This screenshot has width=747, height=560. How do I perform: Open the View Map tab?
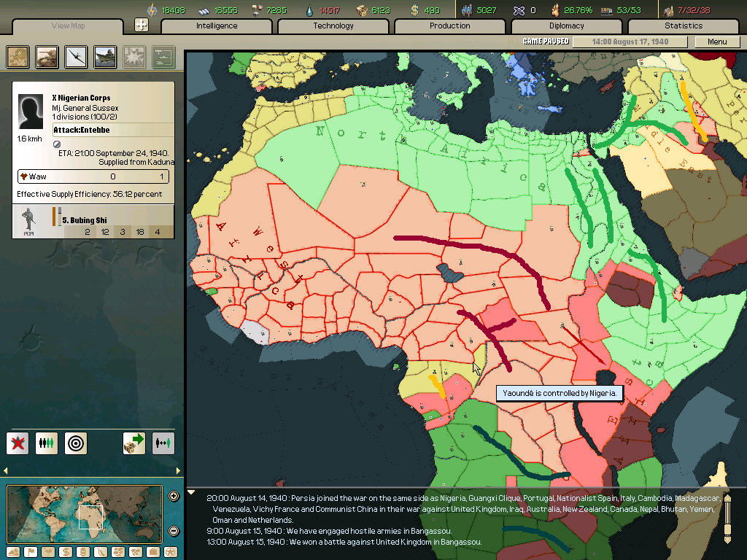tap(68, 26)
